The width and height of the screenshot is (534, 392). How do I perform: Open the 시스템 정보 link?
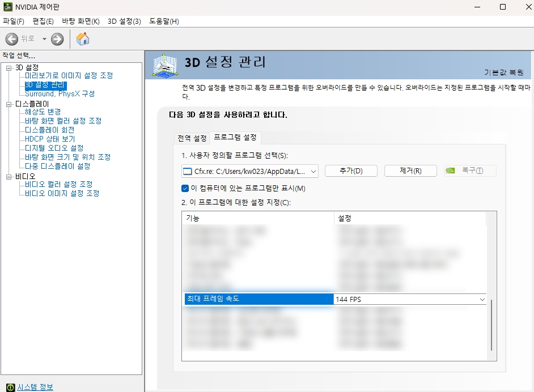[35, 387]
